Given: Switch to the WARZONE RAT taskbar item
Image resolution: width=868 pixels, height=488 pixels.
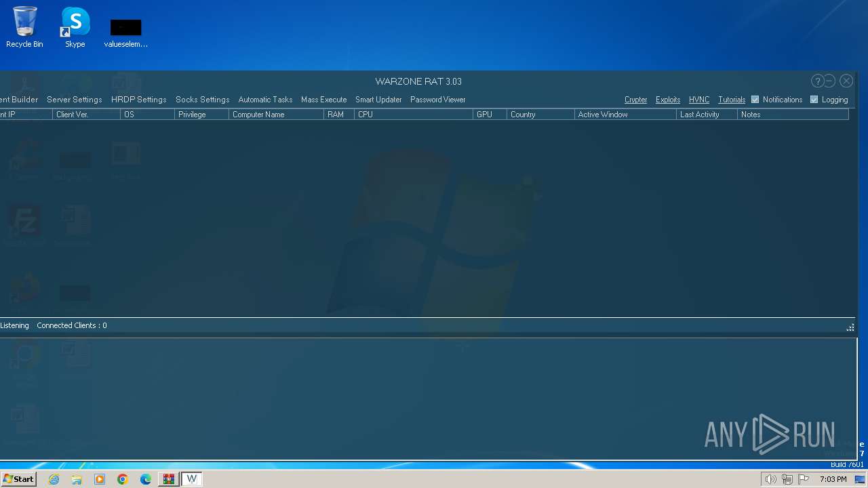Looking at the screenshot, I should [x=192, y=479].
